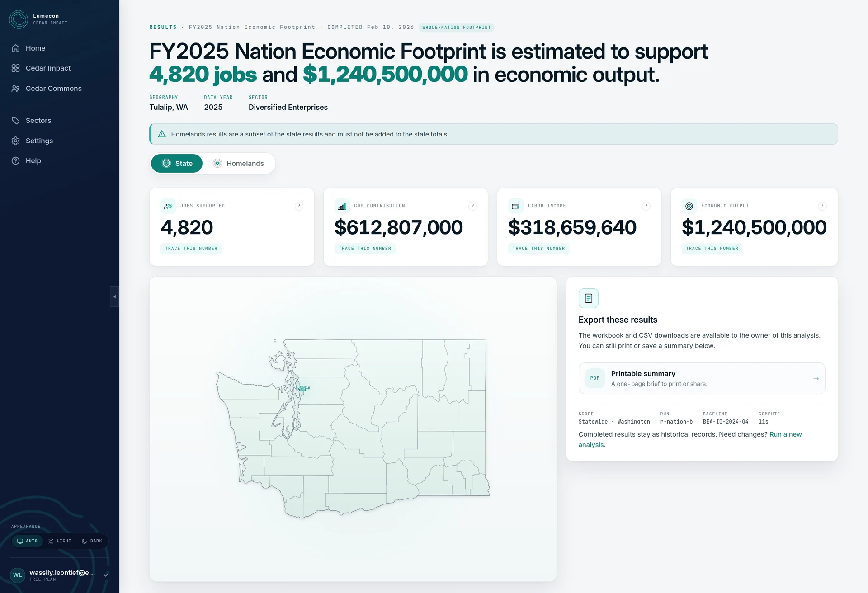Select the State view toggle

tap(177, 164)
